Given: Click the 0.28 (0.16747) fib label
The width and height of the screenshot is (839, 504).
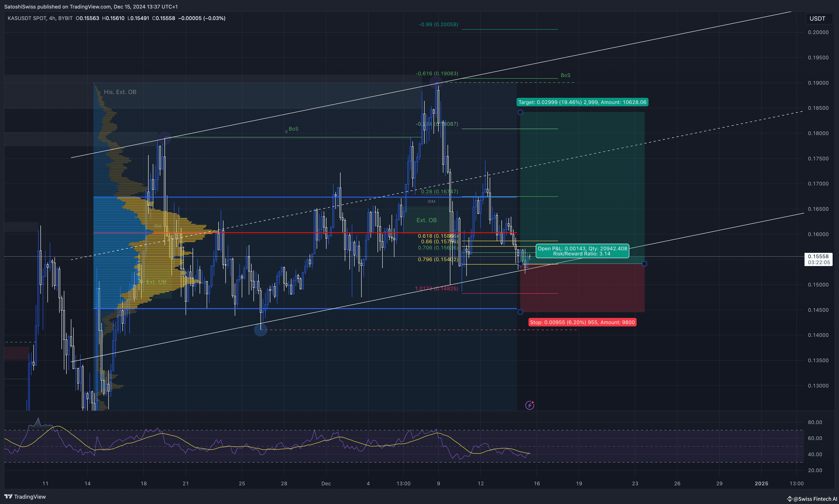Looking at the screenshot, I should tap(440, 192).
